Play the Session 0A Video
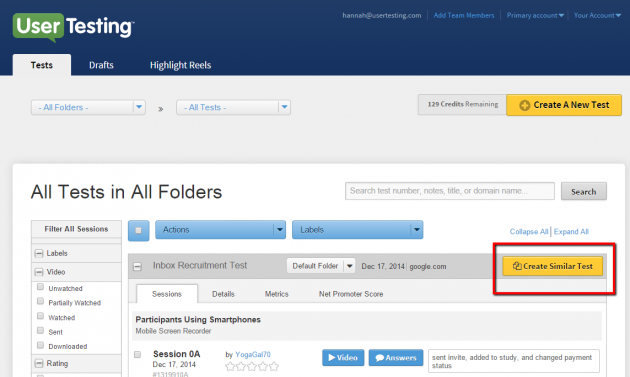 [343, 358]
